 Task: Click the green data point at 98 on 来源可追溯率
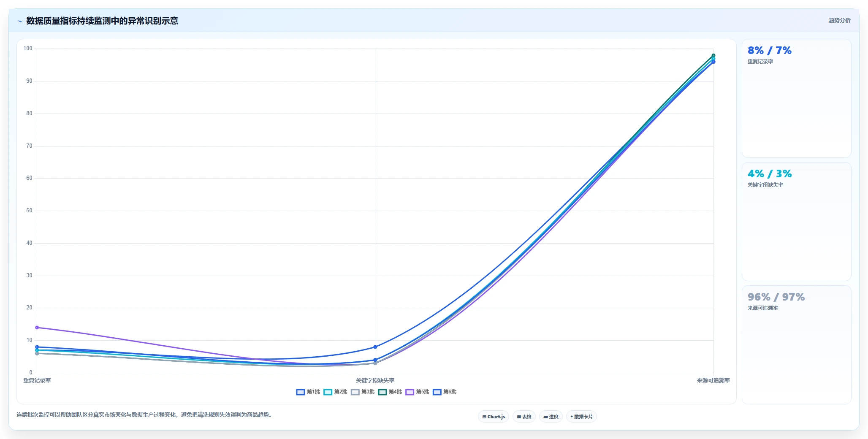pos(713,55)
